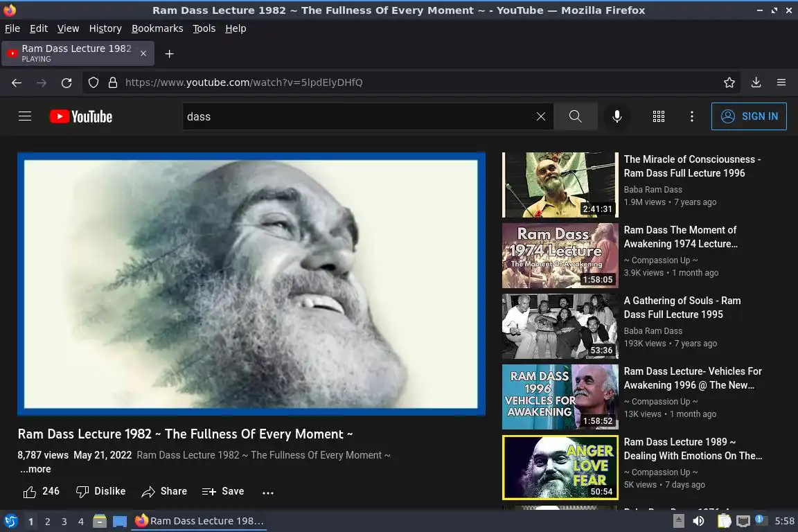Click Baba Ram Dass channel under Miracle video
Screen dimensions: 798x532
tap(653, 189)
